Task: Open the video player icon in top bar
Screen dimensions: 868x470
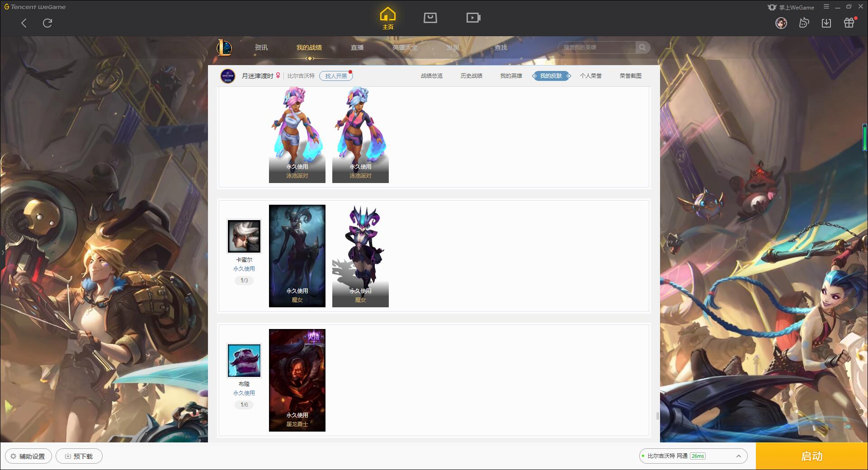Action: 473,18
